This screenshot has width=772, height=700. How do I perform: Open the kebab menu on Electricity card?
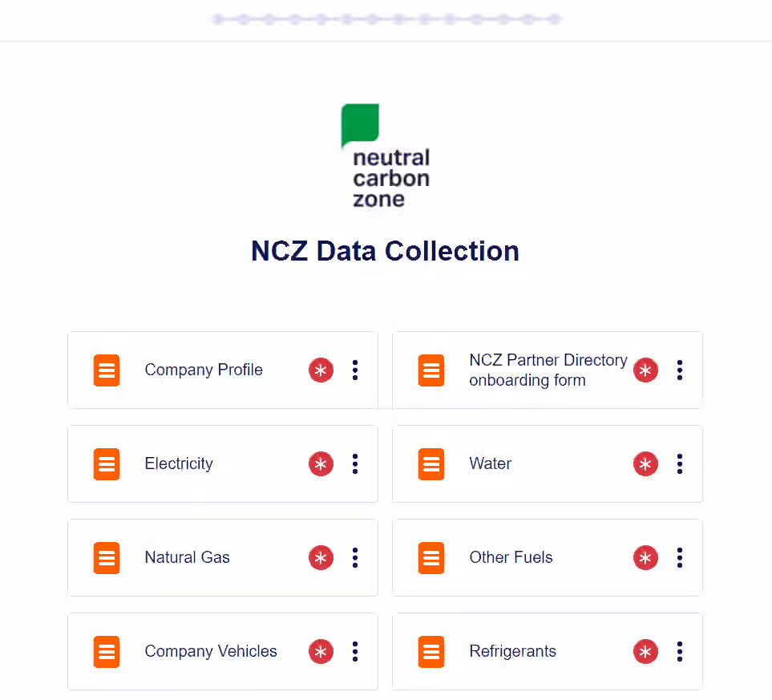pos(355,463)
